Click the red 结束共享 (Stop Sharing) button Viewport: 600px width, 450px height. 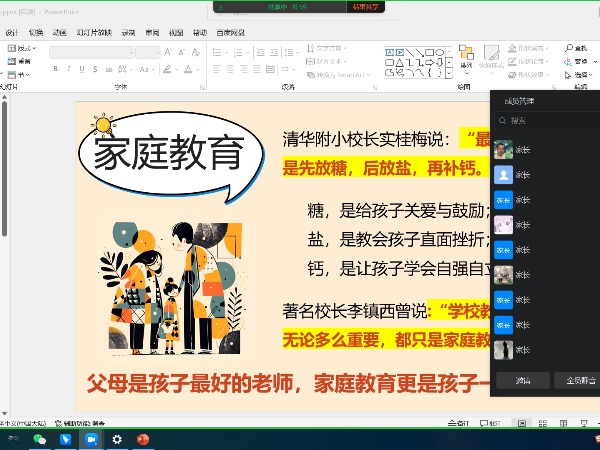[365, 6]
